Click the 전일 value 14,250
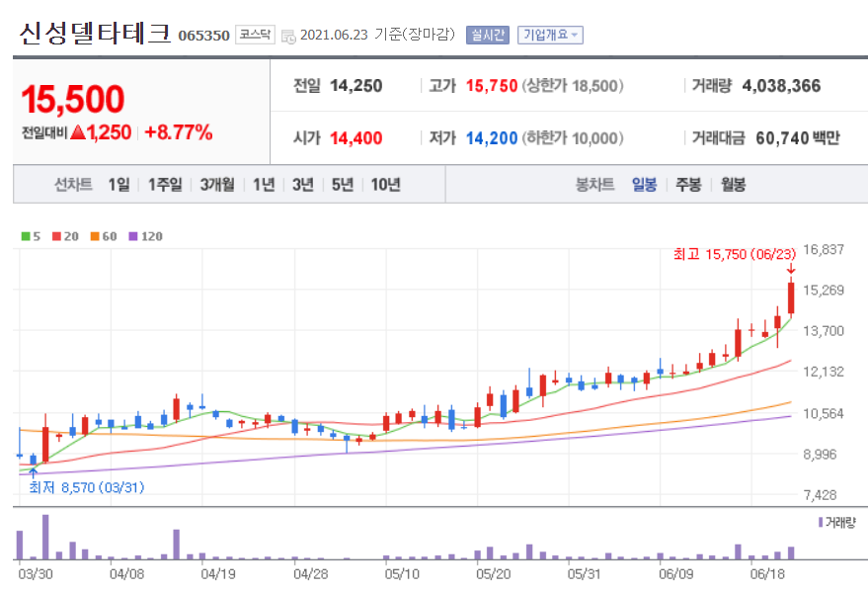This screenshot has height=591, width=868. click(x=355, y=86)
